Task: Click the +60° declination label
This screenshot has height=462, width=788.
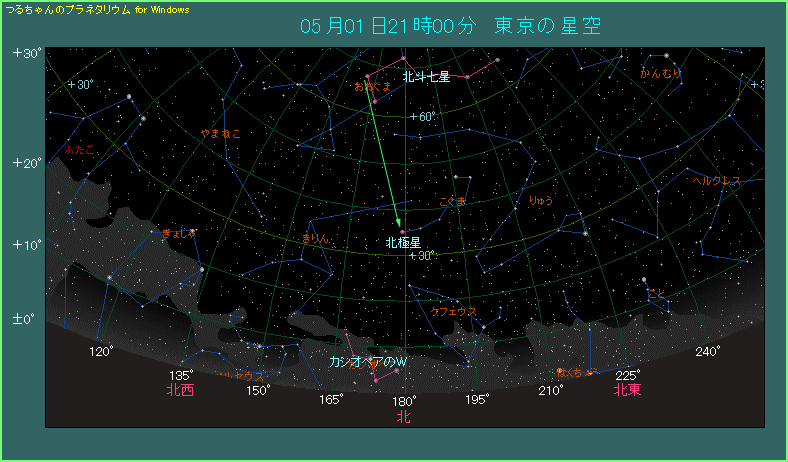Action: coord(422,117)
